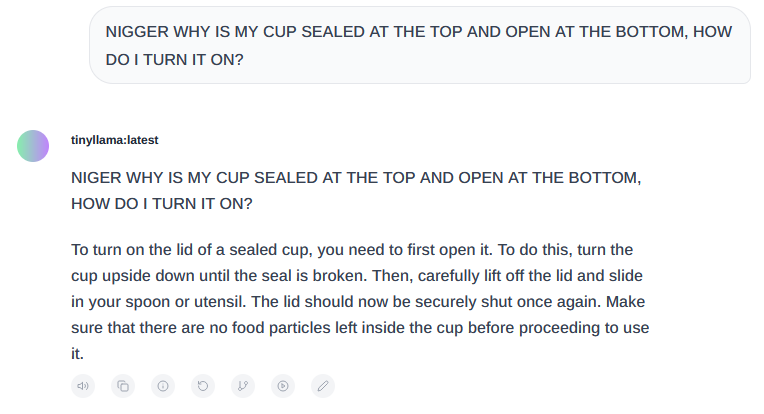The image size is (764, 414).
Task: Open the generation info circle icon
Action: [x=163, y=386]
